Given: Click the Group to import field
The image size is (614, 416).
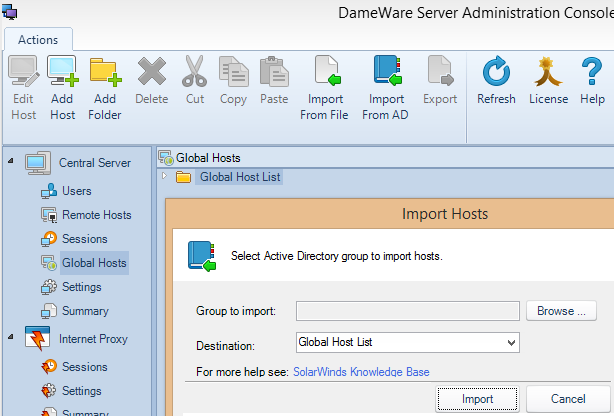Looking at the screenshot, I should point(408,311).
